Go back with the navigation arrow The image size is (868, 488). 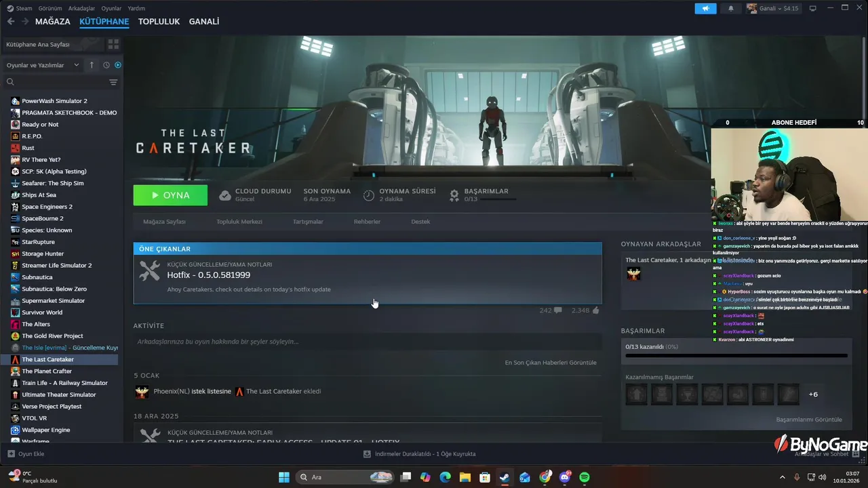(x=10, y=22)
